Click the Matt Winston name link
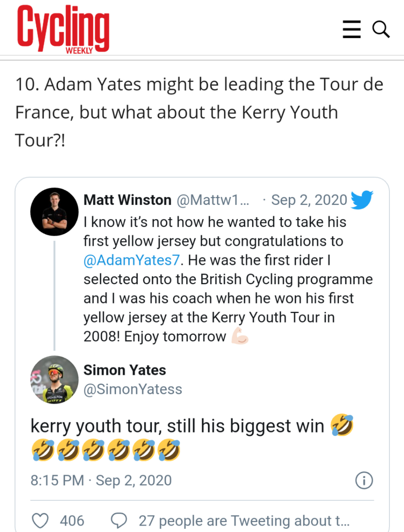The width and height of the screenshot is (404, 532). (127, 200)
